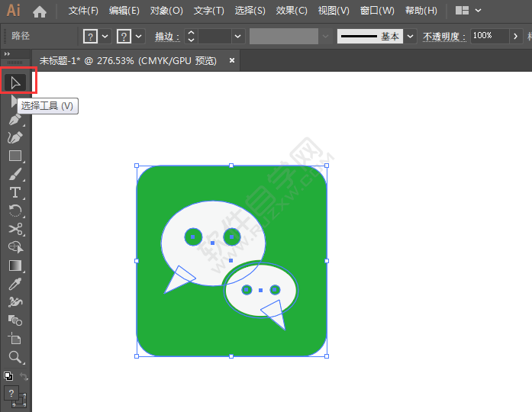
Task: Select the Curvature tool
Action: [15, 137]
